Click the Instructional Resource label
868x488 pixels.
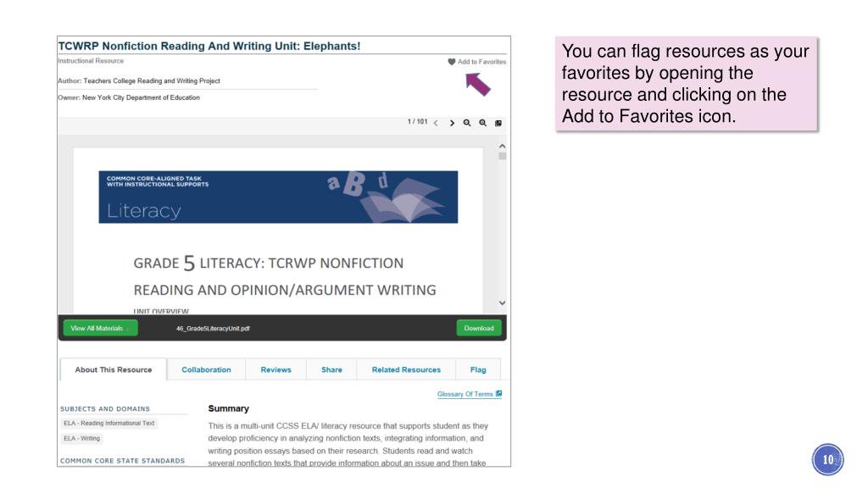pyautogui.click(x=91, y=61)
